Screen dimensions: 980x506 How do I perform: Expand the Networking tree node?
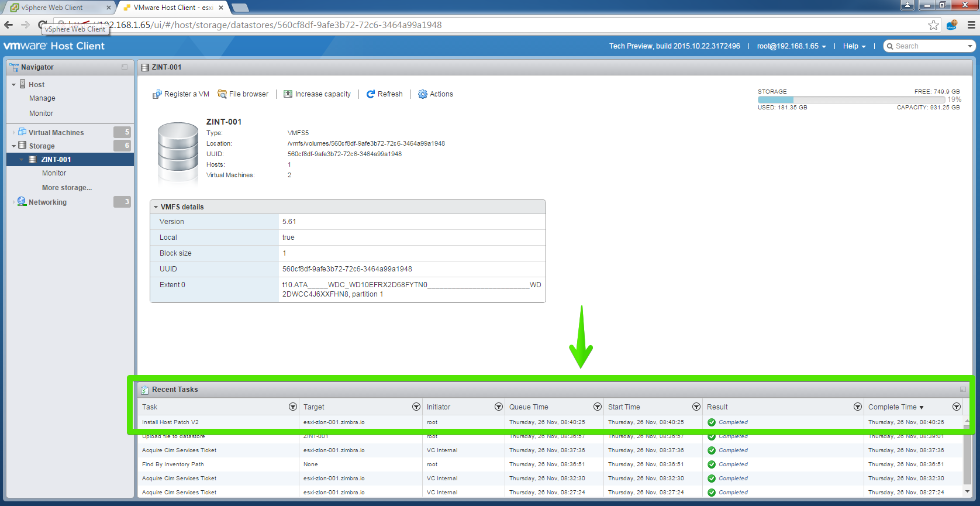pos(14,202)
